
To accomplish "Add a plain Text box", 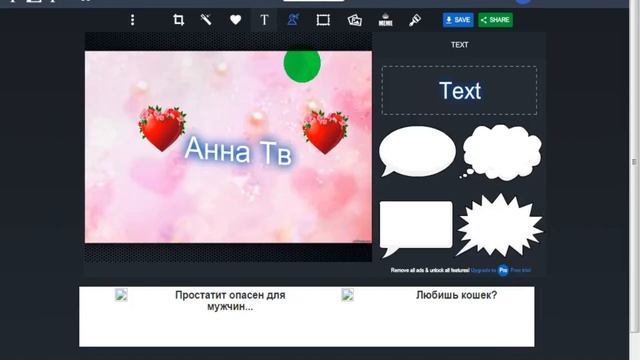I will coord(460,90).
